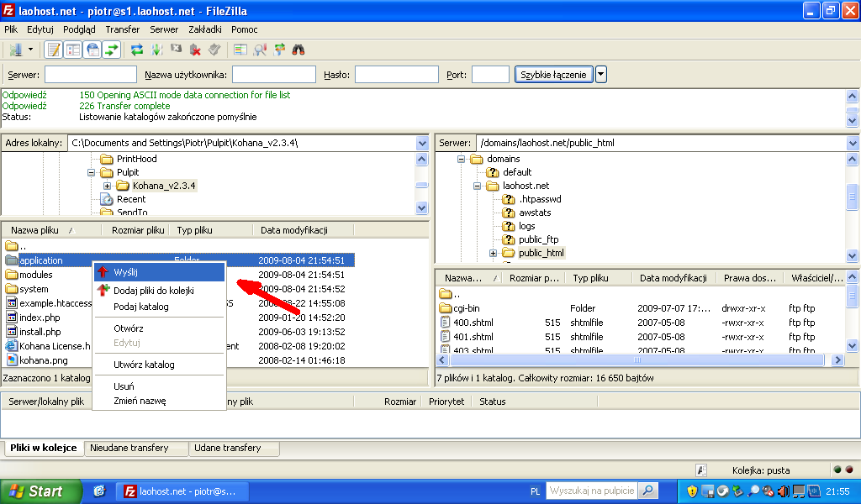Click the process queue toolbar icon
The width and height of the screenshot is (861, 504).
pos(157,50)
